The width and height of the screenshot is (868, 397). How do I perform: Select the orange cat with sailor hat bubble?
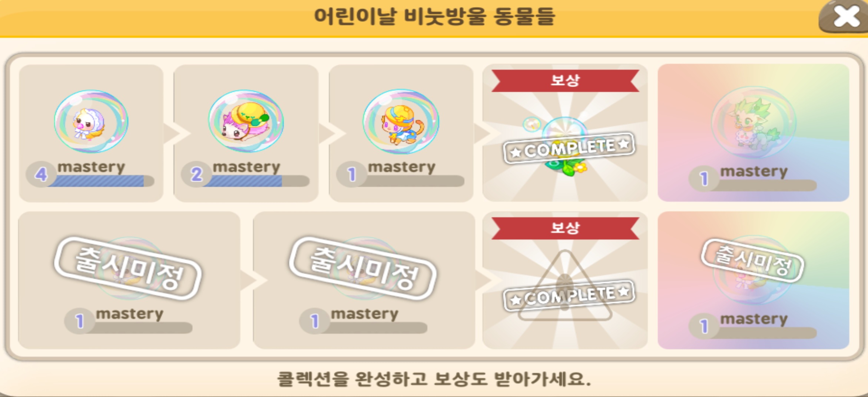point(401,121)
